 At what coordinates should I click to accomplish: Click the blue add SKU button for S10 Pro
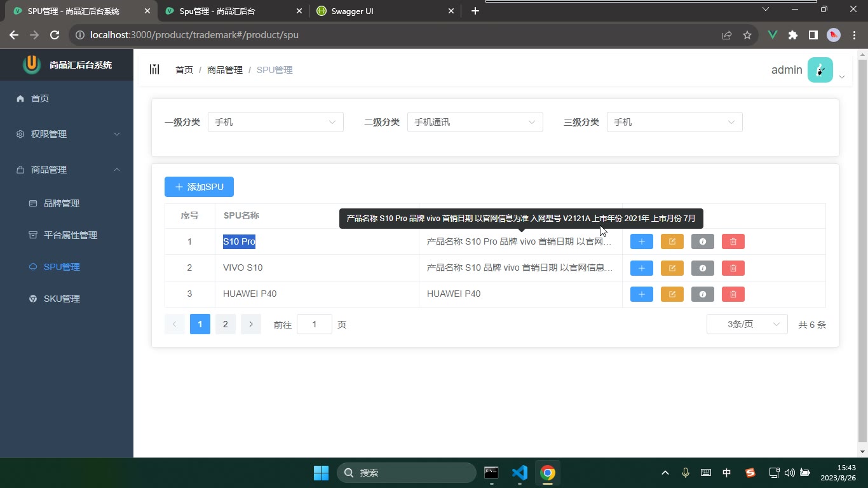641,241
